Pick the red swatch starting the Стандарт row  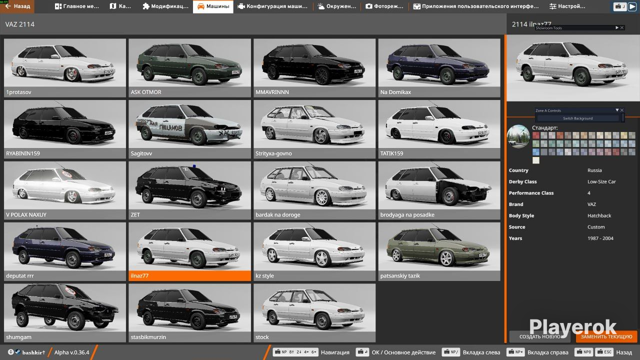[536, 136]
